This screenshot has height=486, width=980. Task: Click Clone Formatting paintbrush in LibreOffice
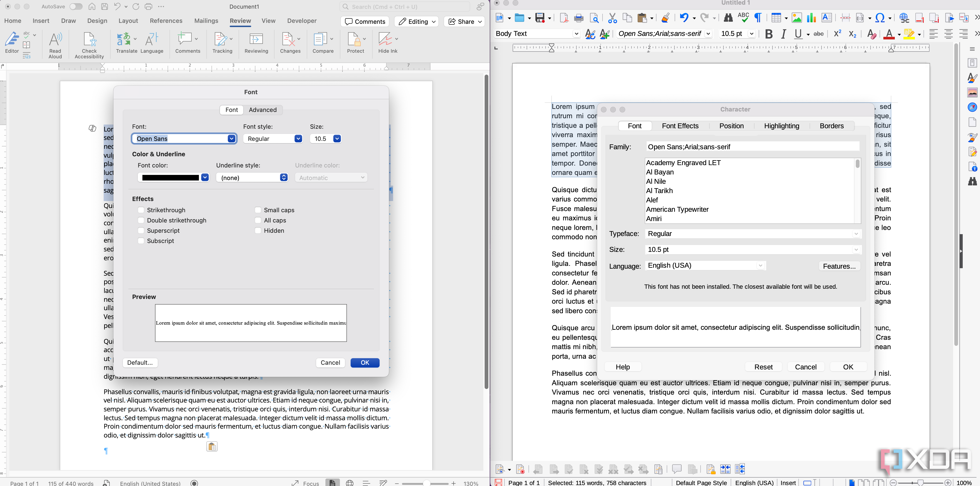pyautogui.click(x=665, y=17)
